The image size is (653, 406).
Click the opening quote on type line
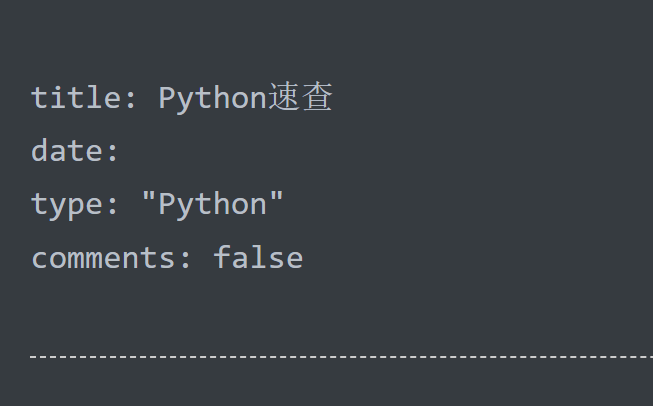click(x=149, y=204)
